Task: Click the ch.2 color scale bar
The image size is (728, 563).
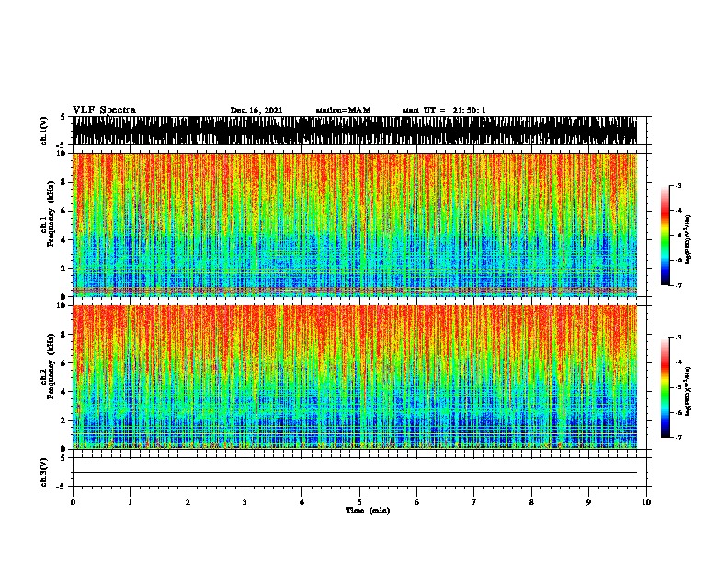Action: click(665, 387)
